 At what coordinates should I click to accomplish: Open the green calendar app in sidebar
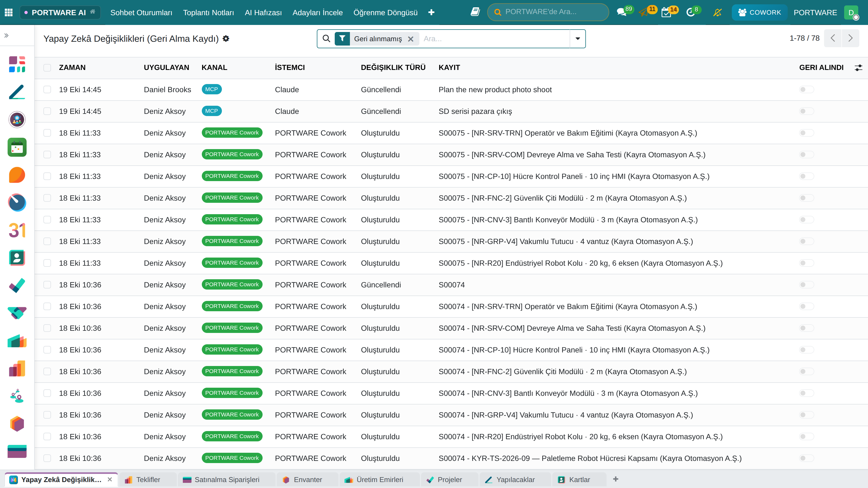[x=17, y=147]
